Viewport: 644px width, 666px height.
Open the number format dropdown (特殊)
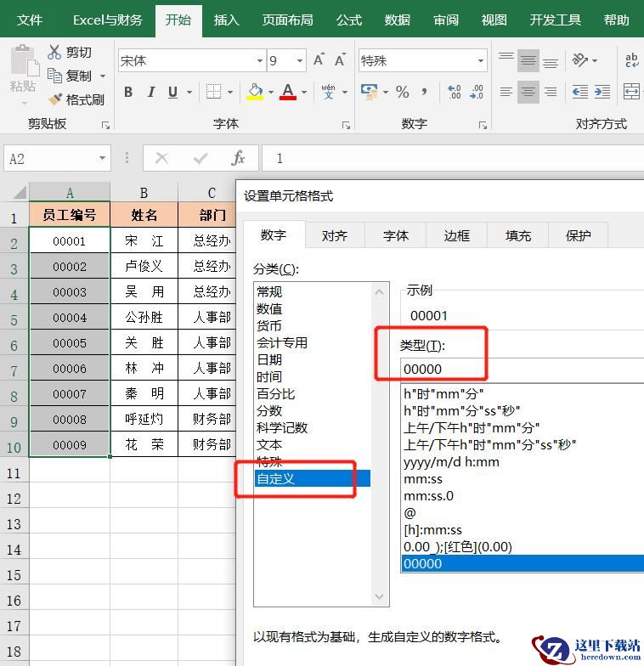(481, 61)
